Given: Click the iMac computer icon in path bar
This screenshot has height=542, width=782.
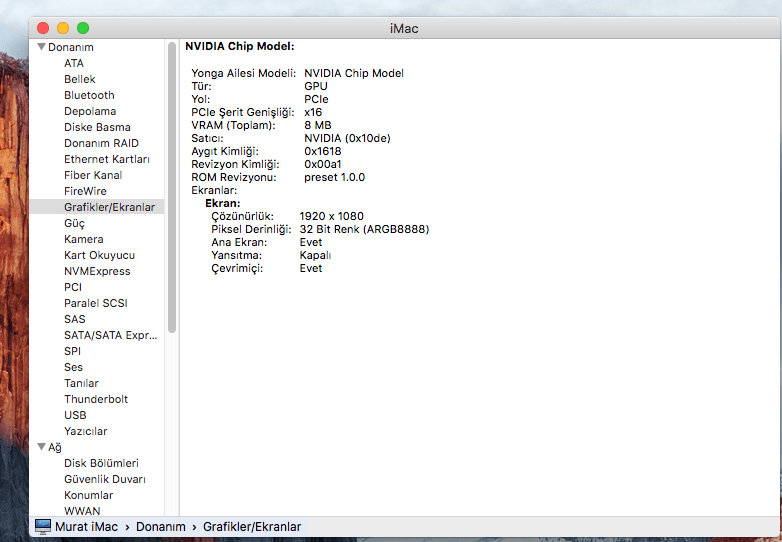Looking at the screenshot, I should point(43,527).
